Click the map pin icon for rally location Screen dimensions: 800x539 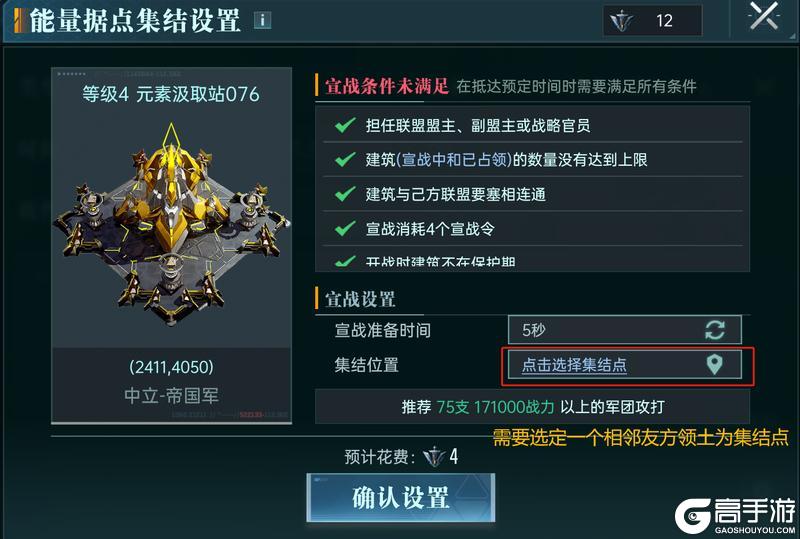714,364
